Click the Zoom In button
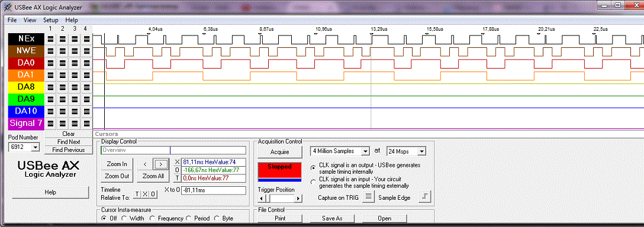The width and height of the screenshot is (644, 227). [117, 164]
